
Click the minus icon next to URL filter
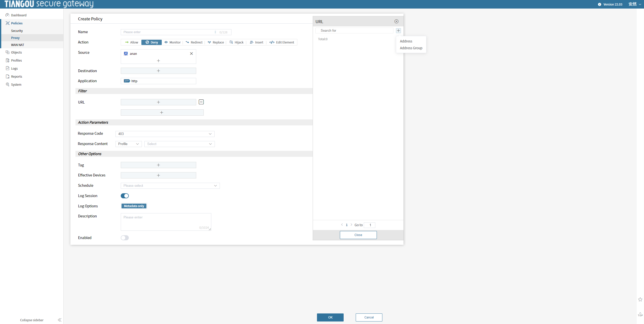pyautogui.click(x=201, y=102)
